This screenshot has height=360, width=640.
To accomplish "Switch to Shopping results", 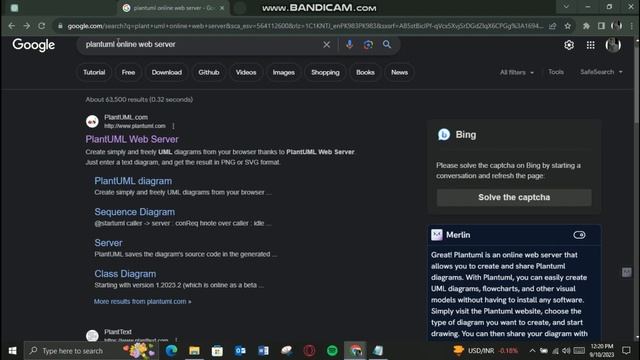I will 325,72.
